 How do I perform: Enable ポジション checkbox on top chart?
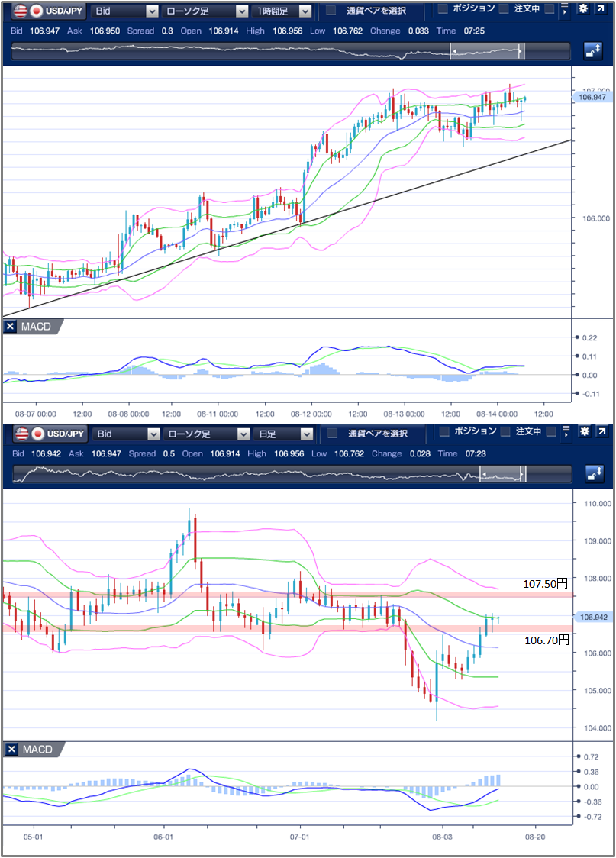click(x=443, y=8)
